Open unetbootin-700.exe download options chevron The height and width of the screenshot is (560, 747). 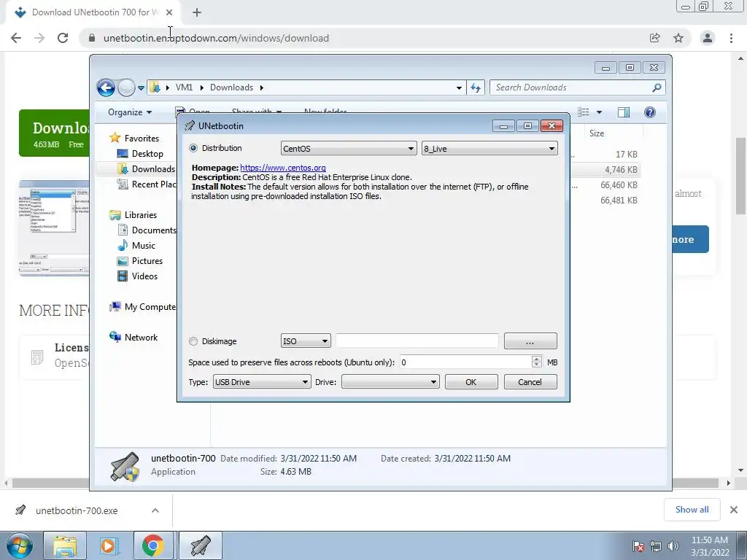pyautogui.click(x=155, y=510)
